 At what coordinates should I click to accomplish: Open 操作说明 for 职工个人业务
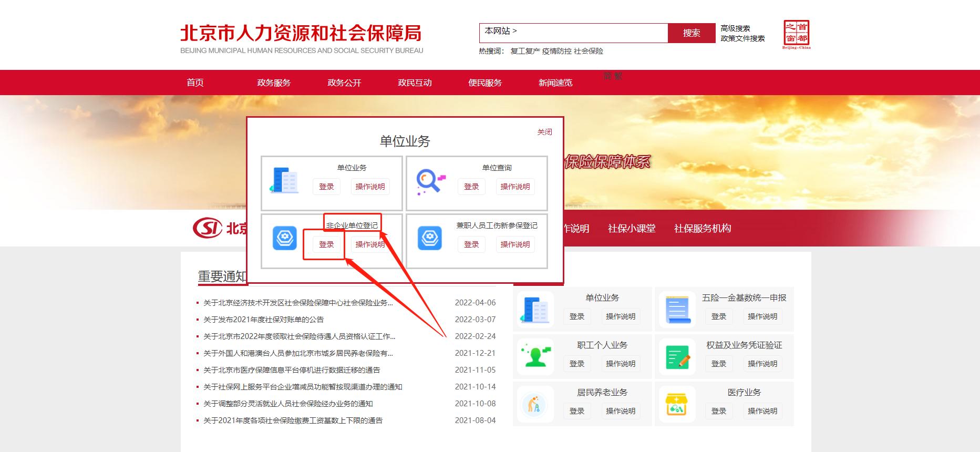(621, 364)
